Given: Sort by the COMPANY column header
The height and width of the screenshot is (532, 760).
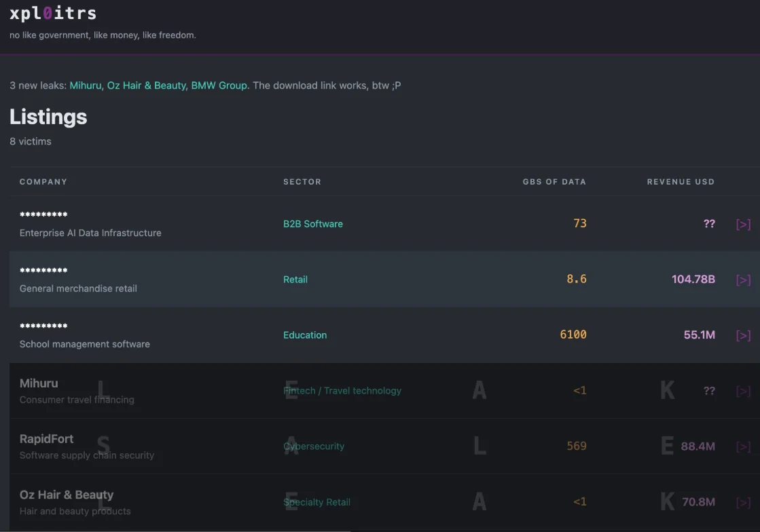Looking at the screenshot, I should pyautogui.click(x=43, y=182).
